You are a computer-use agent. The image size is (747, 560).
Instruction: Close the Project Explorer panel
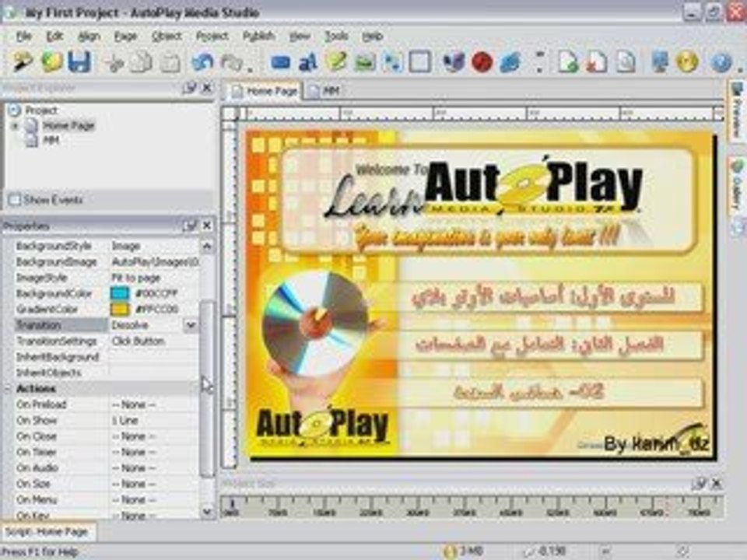[207, 88]
